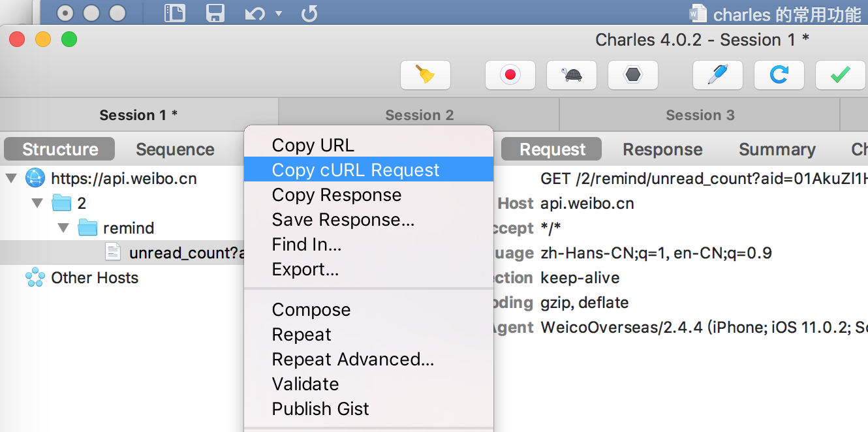Open the Request tab
The height and width of the screenshot is (432, 868).
click(x=552, y=149)
